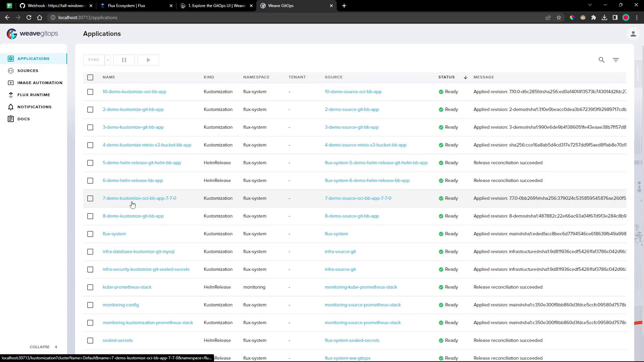Check the 2-demo-kustomize-git-bb-app row checkbox
This screenshot has width=644, height=362.
pyautogui.click(x=90, y=110)
